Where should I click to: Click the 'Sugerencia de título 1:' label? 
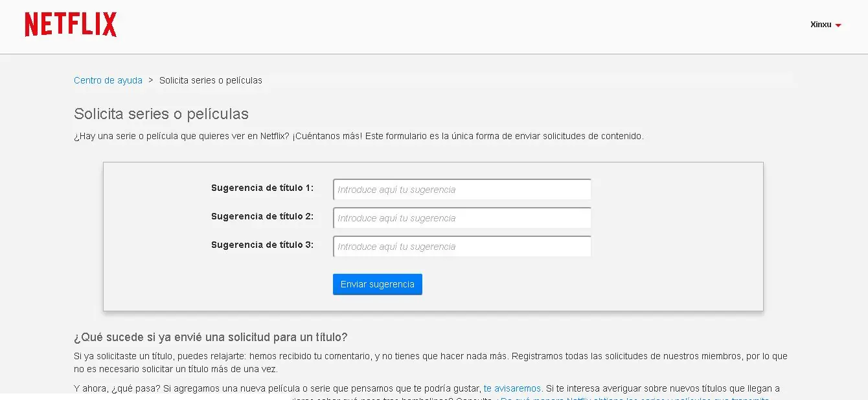(262, 188)
